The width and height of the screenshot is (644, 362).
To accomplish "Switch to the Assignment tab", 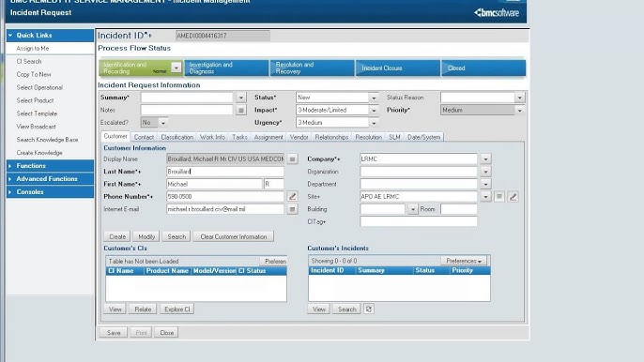I will click(268, 137).
